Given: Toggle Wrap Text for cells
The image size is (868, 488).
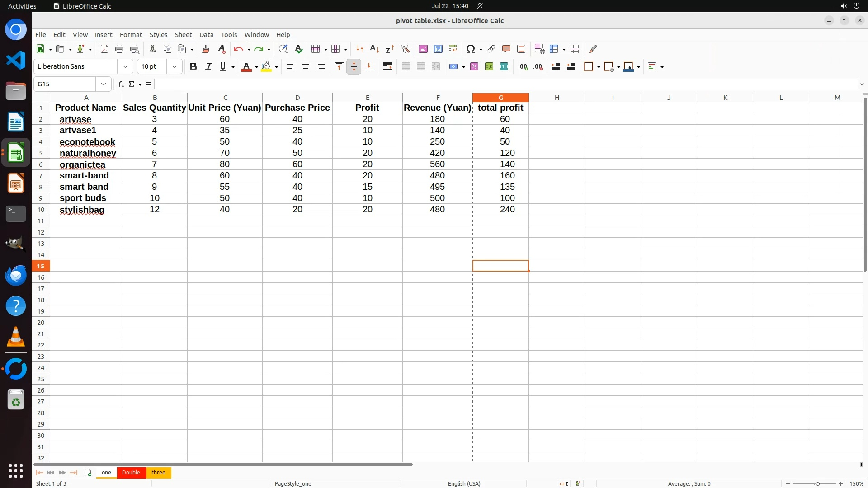Looking at the screenshot, I should pyautogui.click(x=387, y=67).
